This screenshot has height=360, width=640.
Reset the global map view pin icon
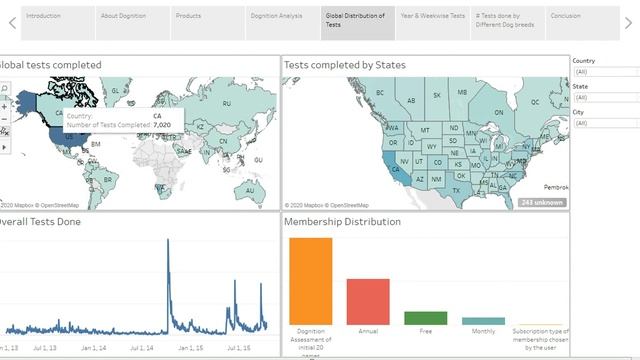(4, 131)
